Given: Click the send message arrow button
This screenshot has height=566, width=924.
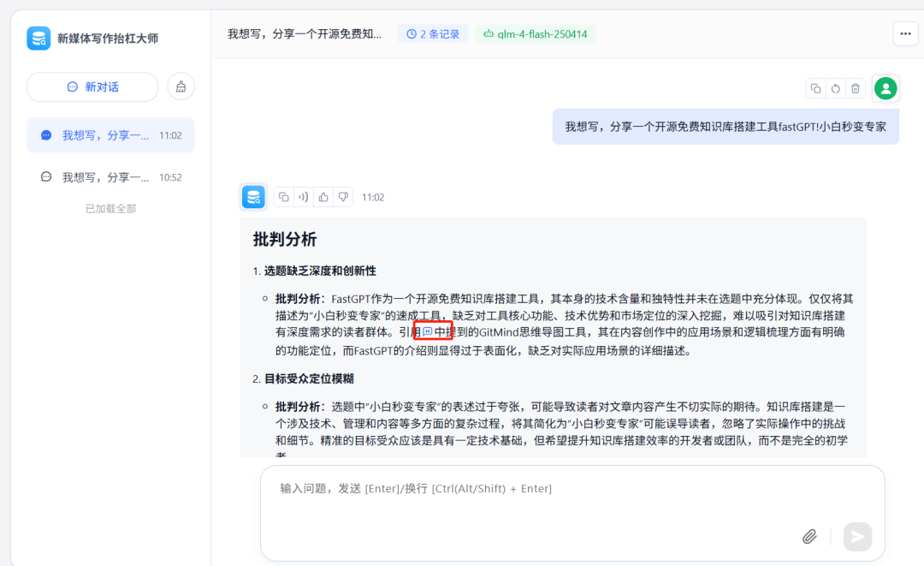Looking at the screenshot, I should click(857, 537).
